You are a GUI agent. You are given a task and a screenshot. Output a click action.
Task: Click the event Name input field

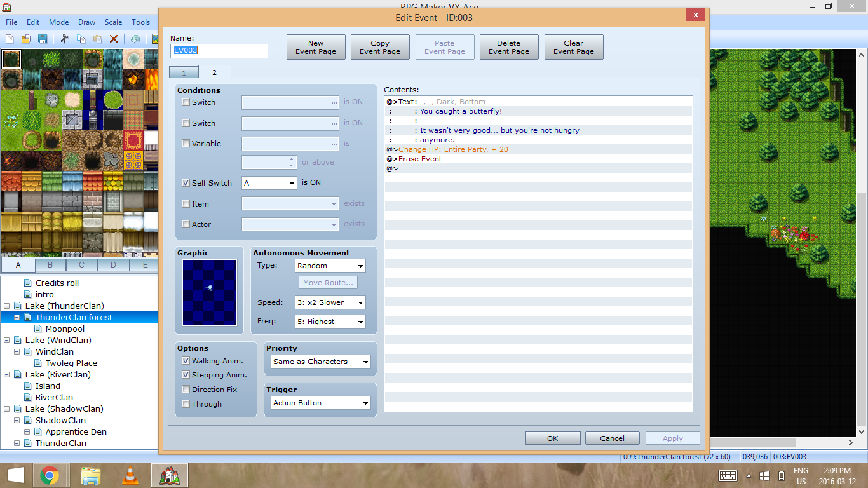[219, 51]
